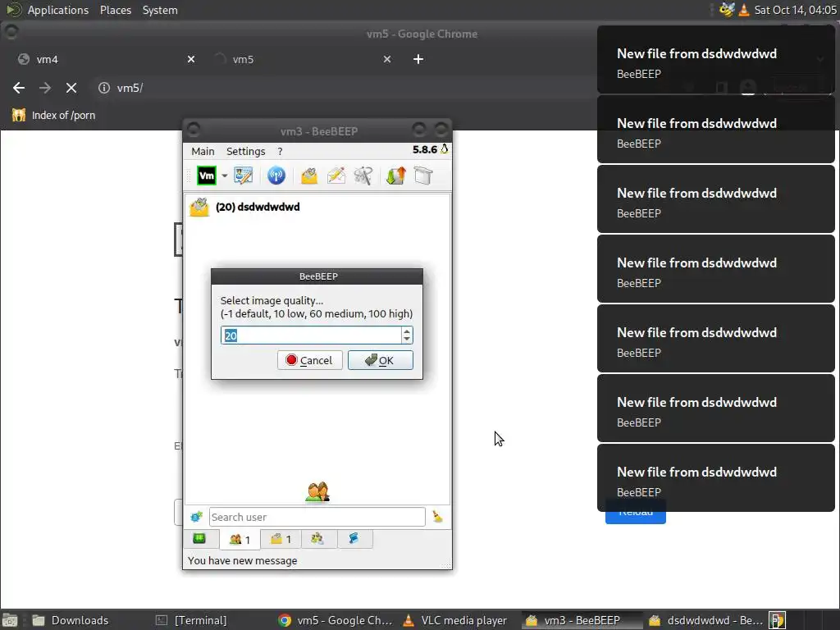Click the bottom 'New file from dsdwdwdwd' notification
The height and width of the screenshot is (630, 840).
[x=715, y=478]
